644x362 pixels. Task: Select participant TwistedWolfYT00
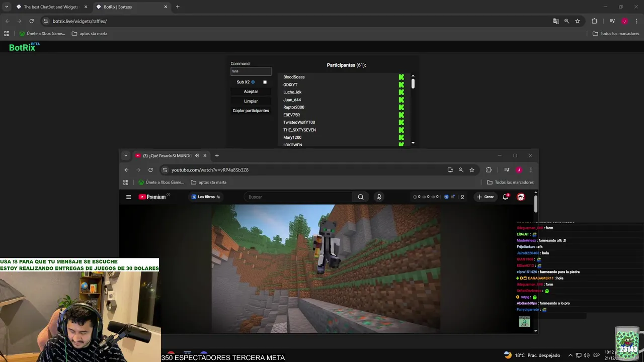pos(299,122)
